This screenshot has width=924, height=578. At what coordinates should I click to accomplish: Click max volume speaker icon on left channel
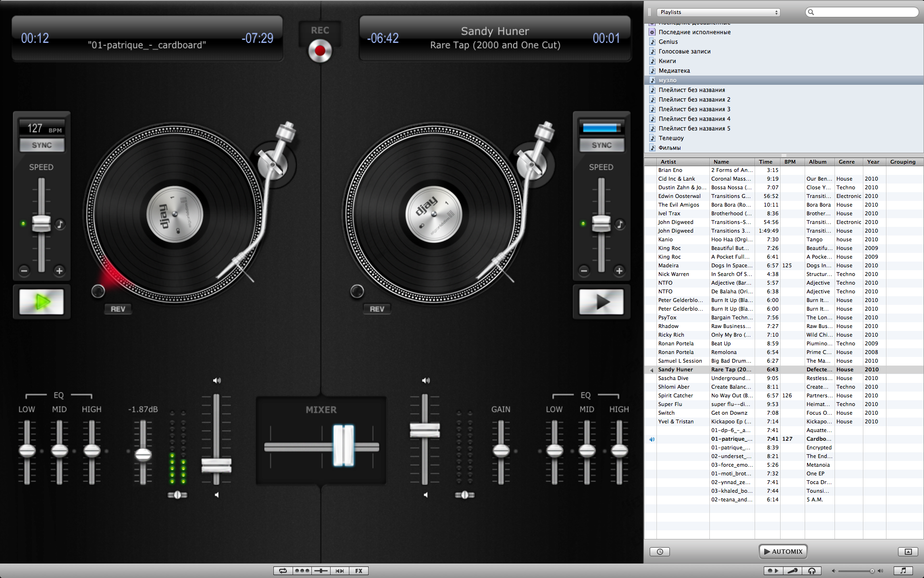point(217,381)
